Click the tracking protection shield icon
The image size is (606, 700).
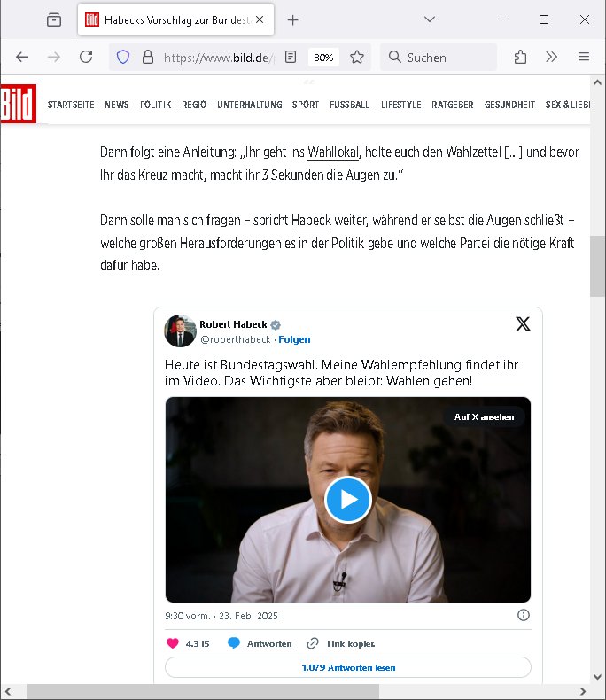tap(123, 57)
